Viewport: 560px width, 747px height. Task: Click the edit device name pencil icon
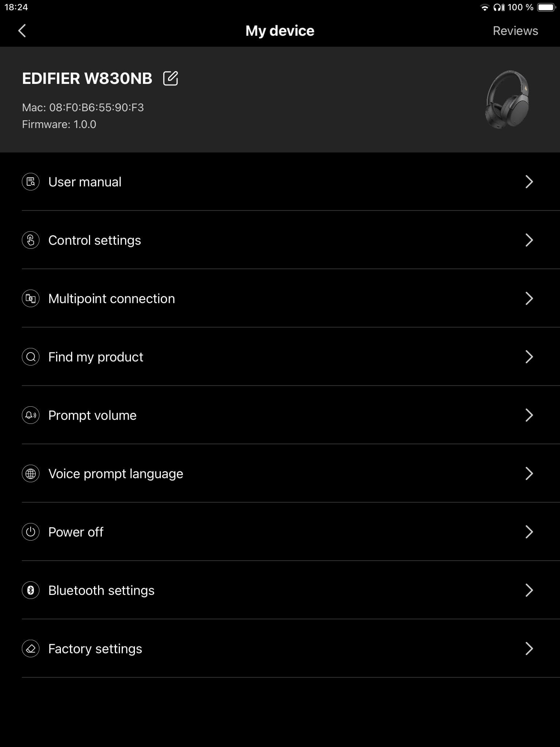point(170,78)
